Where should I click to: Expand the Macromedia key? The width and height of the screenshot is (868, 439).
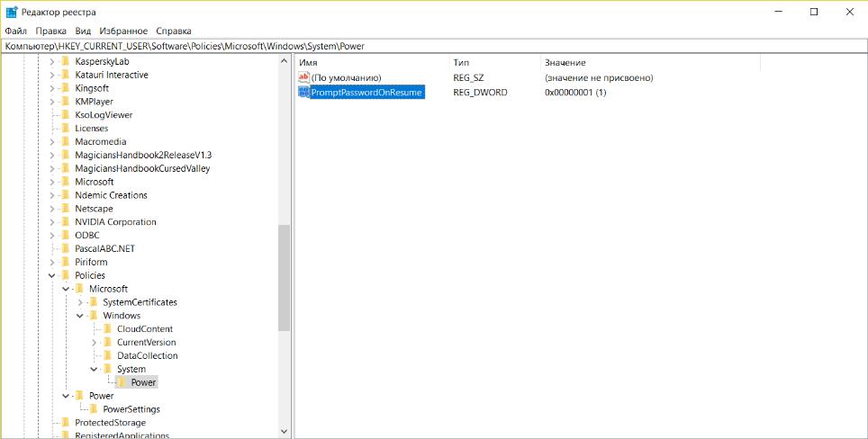(x=52, y=141)
